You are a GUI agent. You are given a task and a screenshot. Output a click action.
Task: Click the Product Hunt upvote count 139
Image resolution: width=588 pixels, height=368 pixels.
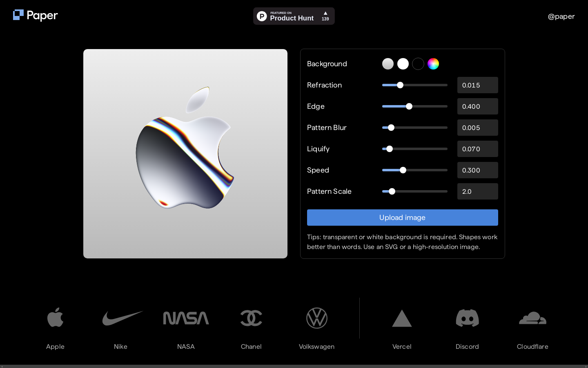[325, 19]
